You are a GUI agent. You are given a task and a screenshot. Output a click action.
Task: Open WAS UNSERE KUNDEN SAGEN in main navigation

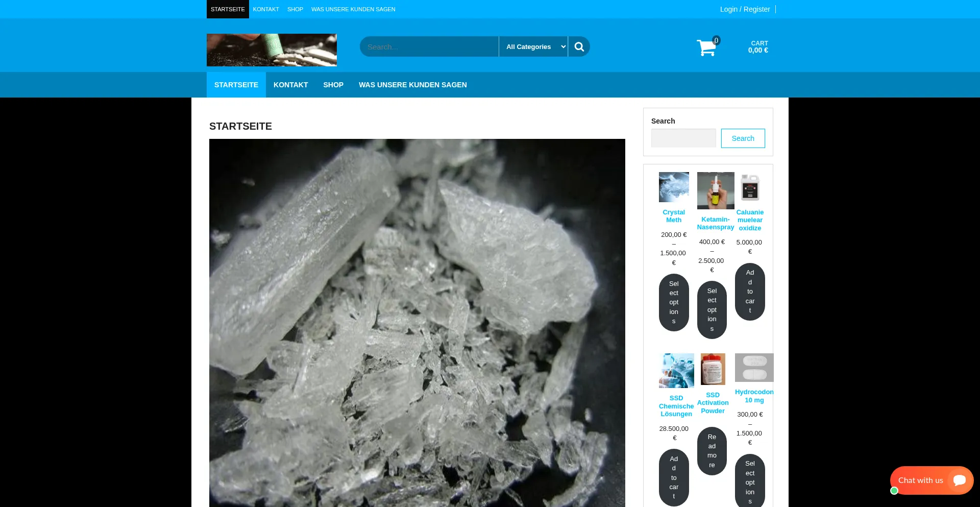412,85
